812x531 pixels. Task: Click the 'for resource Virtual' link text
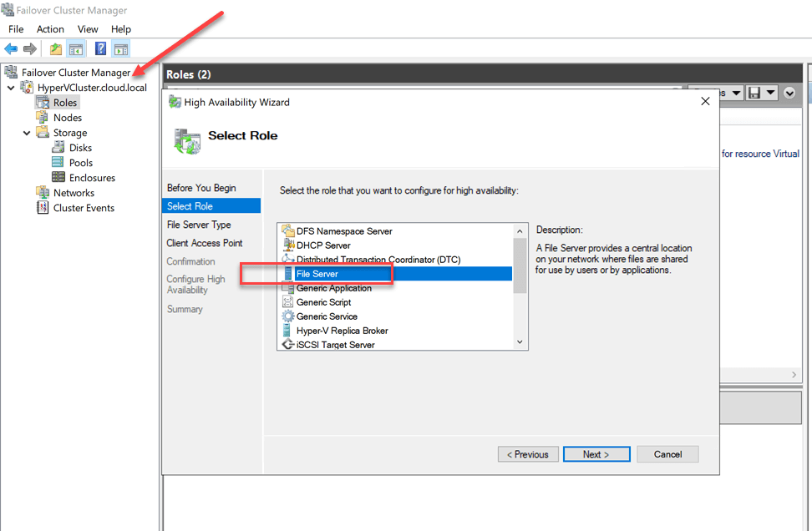tap(760, 153)
